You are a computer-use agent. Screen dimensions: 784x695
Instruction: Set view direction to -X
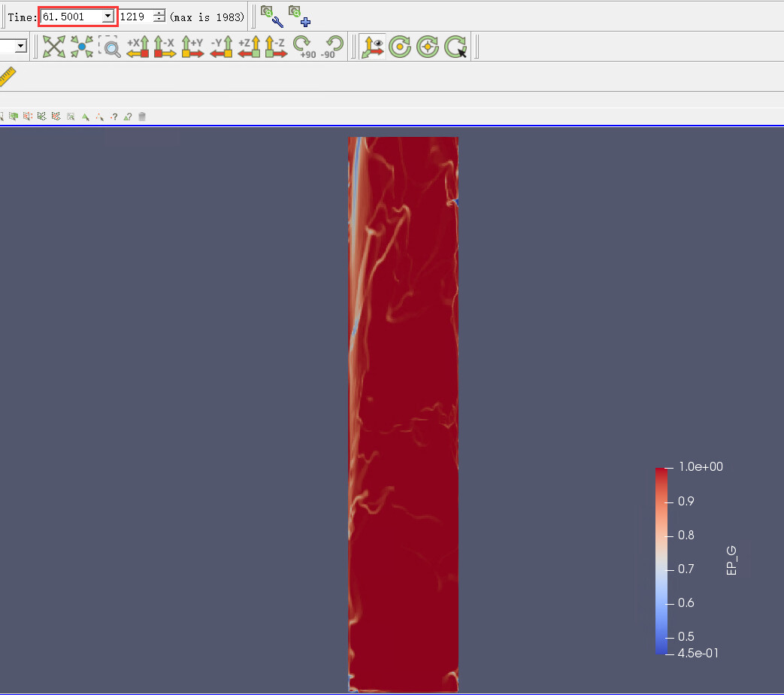pyautogui.click(x=165, y=47)
